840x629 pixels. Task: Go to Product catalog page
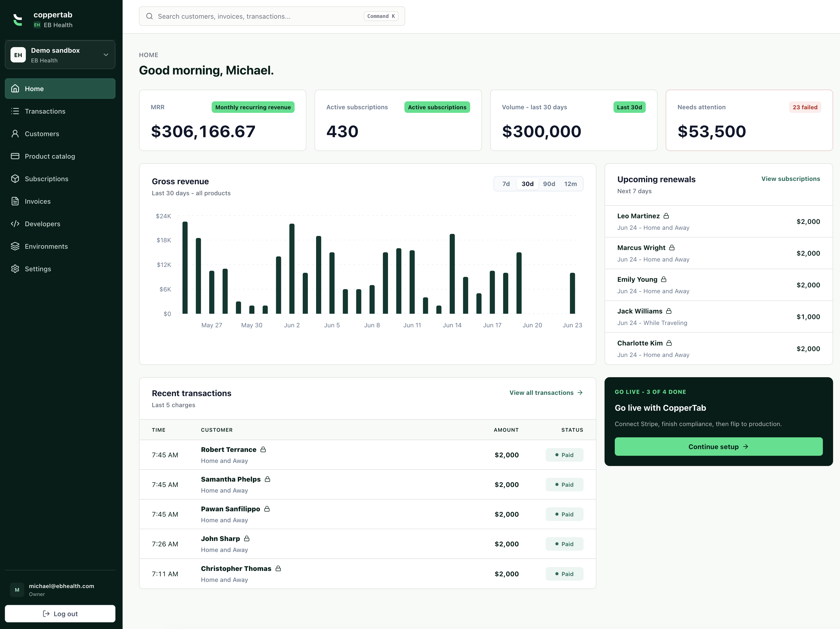point(60,156)
